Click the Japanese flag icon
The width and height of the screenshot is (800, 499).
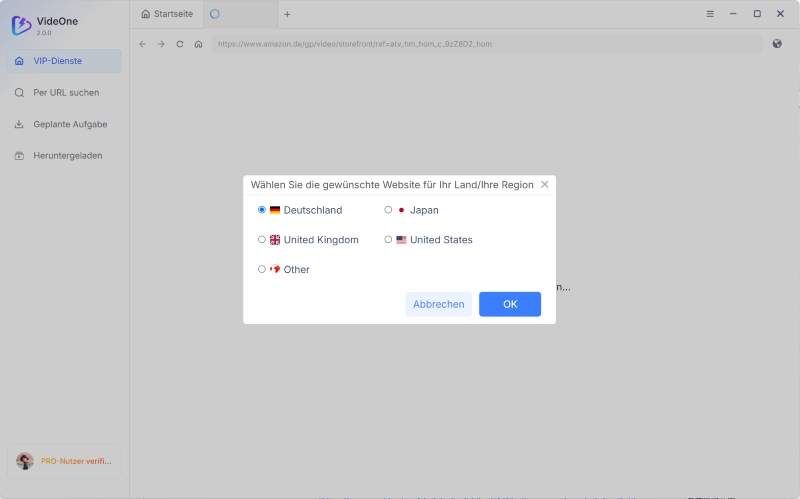pos(402,210)
